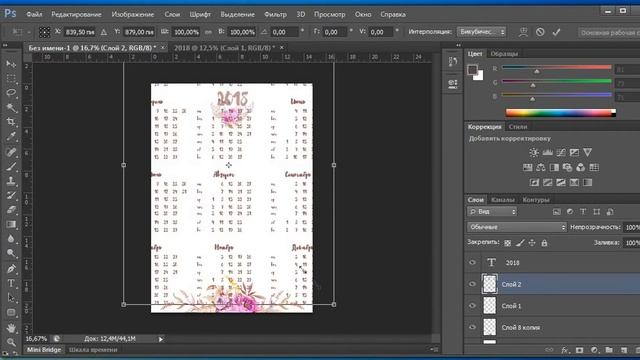Switch to the Образцы tab
Screen dimensions: 640x360
click(504, 54)
